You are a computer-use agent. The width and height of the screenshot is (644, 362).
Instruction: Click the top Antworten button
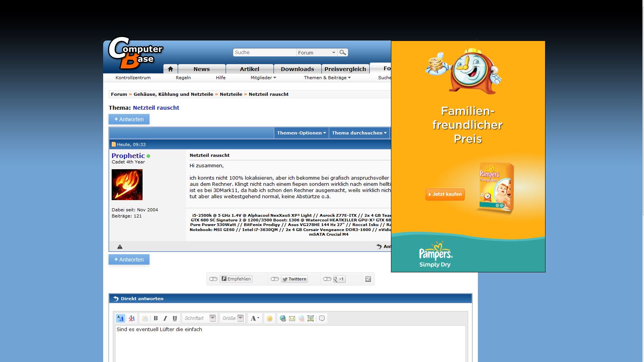[129, 119]
